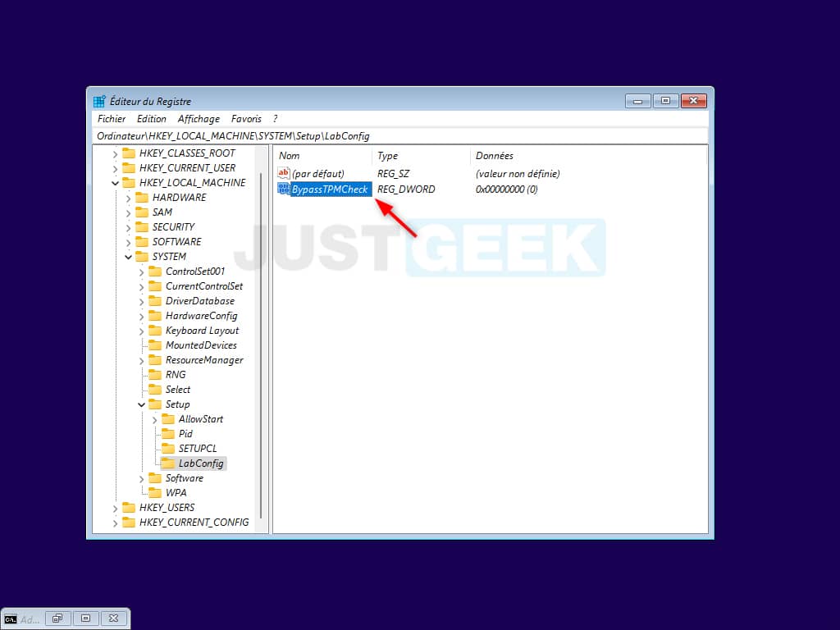Click the WPA folder icon
This screenshot has width=840, height=630.
(x=155, y=492)
